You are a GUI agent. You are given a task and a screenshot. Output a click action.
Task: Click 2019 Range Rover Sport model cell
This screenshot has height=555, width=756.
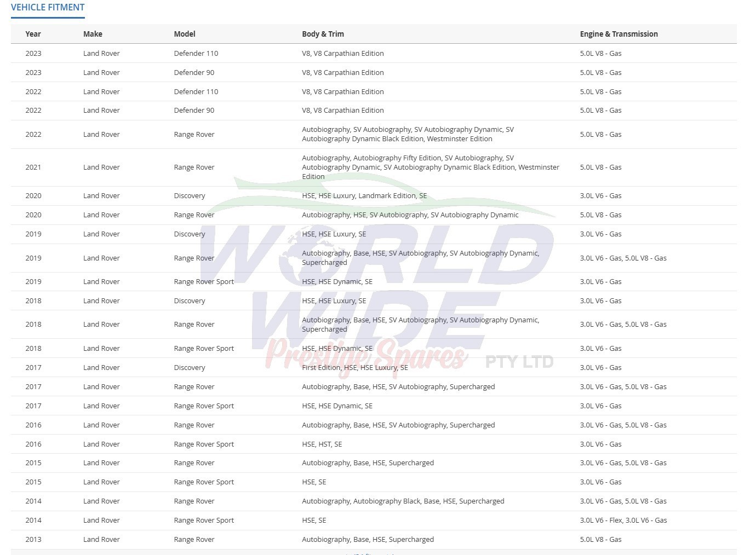coord(204,282)
